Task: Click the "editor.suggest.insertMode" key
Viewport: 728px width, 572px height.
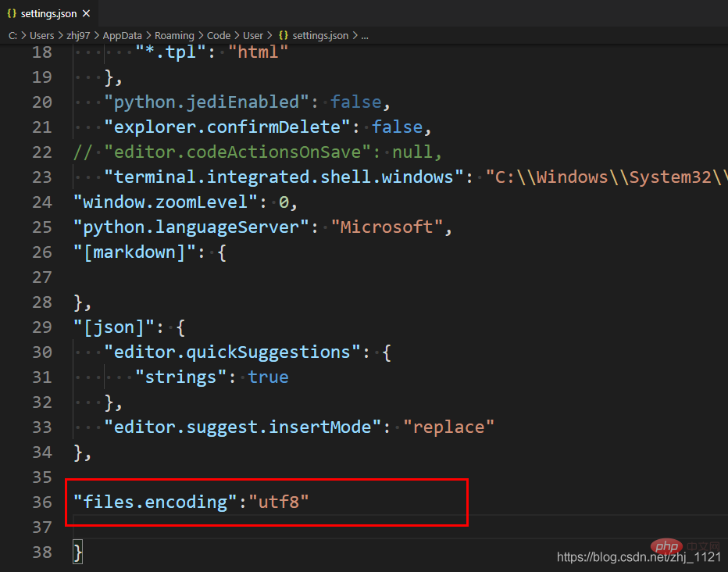Action: (x=243, y=427)
